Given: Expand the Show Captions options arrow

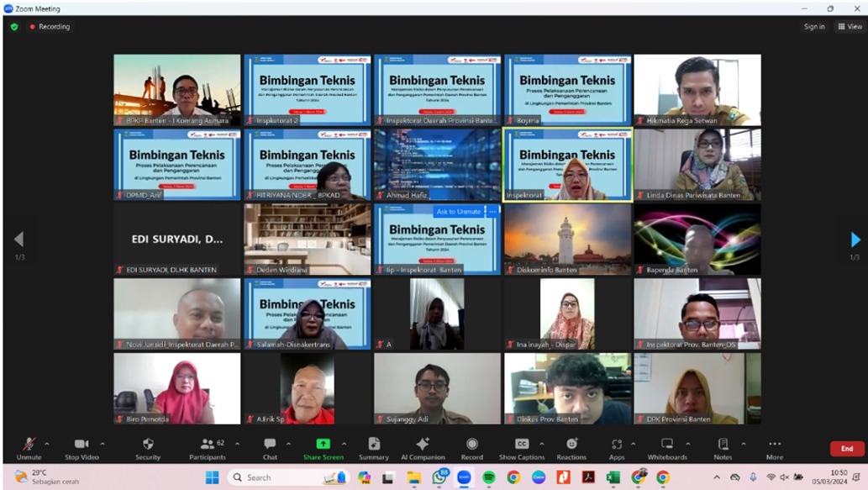Looking at the screenshot, I should coord(542,444).
